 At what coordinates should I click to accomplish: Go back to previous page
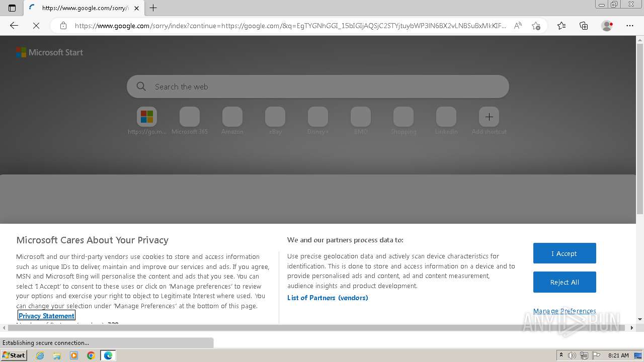point(14,26)
